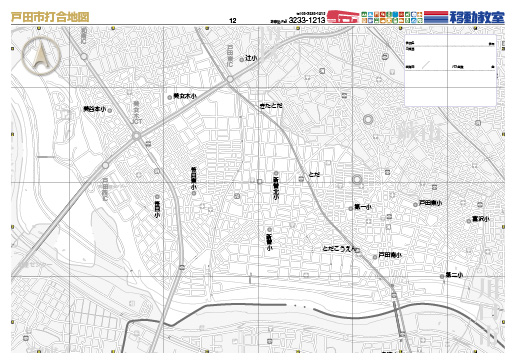Click the double-ring marker near 第一小
The width and height of the screenshot is (516, 364).
click(x=357, y=180)
